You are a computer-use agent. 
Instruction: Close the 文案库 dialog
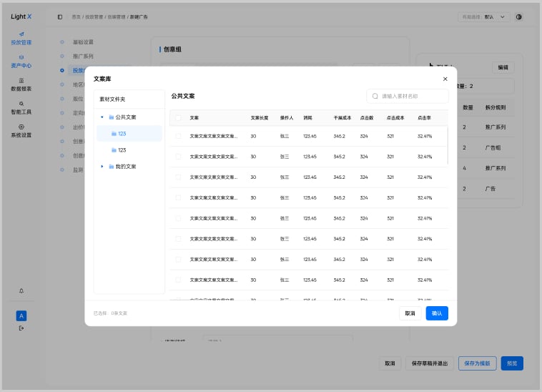(x=445, y=79)
